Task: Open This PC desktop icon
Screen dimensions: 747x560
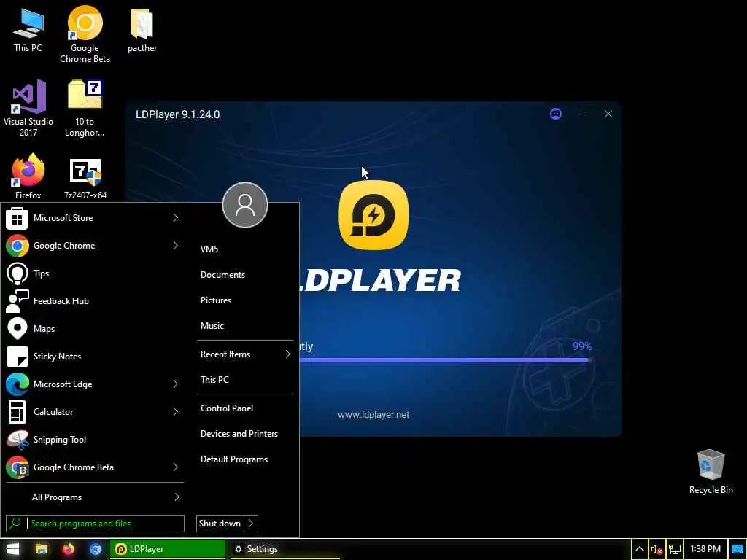Action: tap(28, 29)
